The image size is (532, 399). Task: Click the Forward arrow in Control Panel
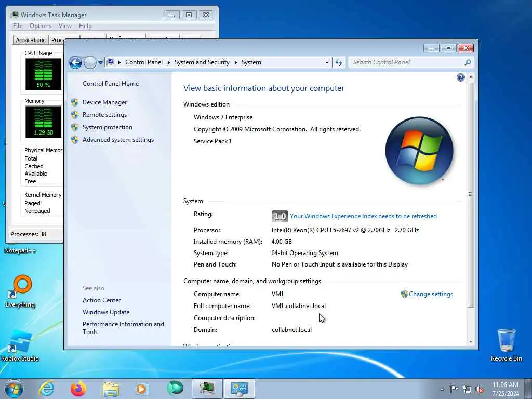(90, 62)
